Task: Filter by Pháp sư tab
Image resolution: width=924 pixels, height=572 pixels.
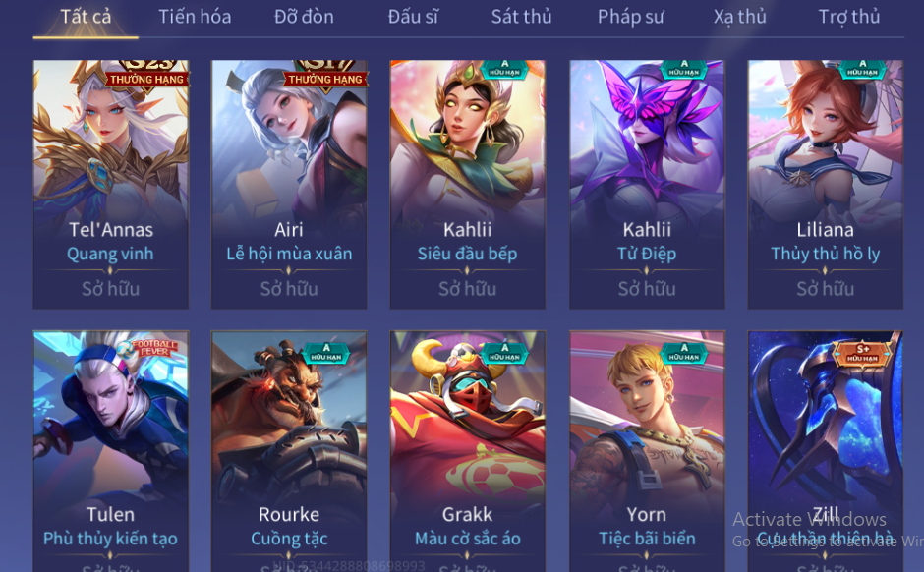Action: pos(630,17)
